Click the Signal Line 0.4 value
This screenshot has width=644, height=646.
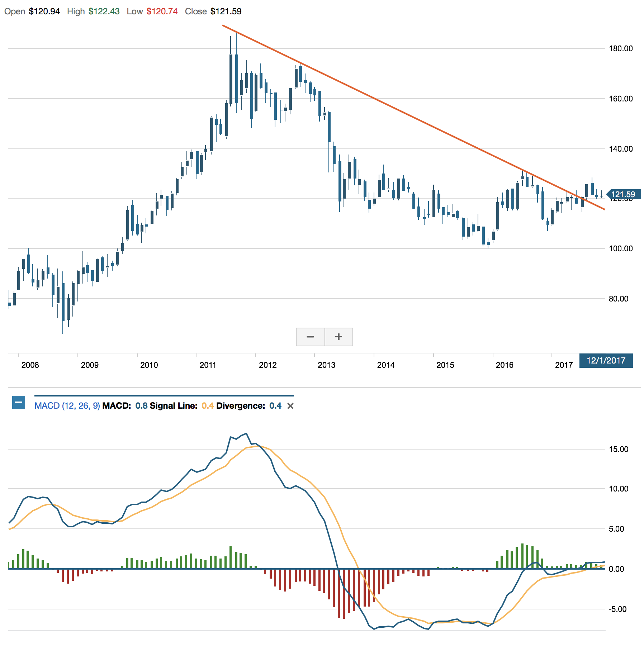coord(208,406)
